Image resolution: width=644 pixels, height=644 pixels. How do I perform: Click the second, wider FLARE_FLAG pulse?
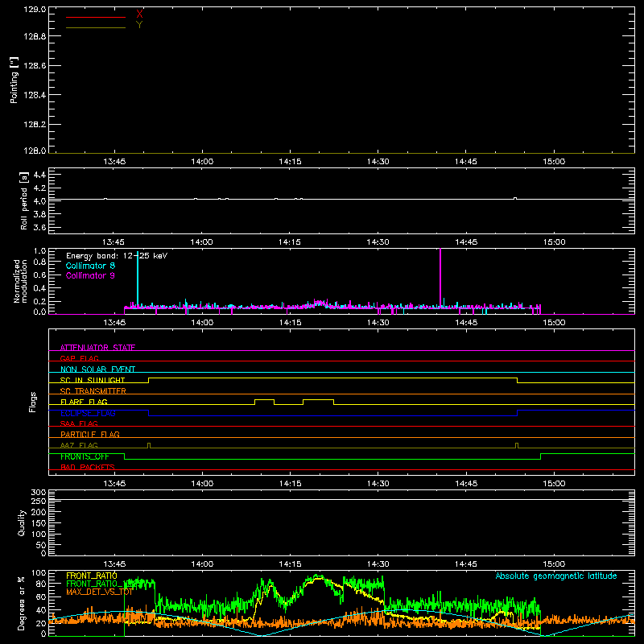click(318, 400)
